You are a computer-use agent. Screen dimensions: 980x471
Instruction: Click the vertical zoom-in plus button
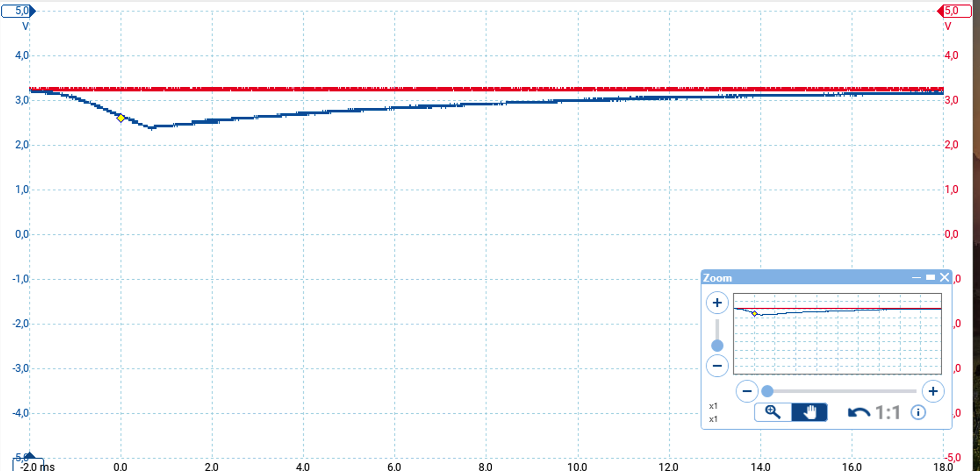(x=717, y=303)
